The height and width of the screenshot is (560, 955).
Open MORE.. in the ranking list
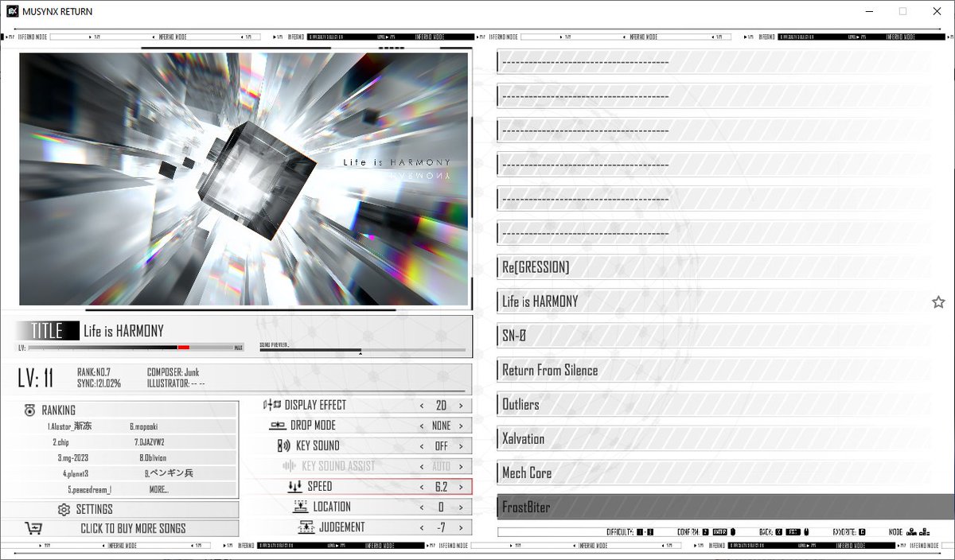click(x=158, y=490)
